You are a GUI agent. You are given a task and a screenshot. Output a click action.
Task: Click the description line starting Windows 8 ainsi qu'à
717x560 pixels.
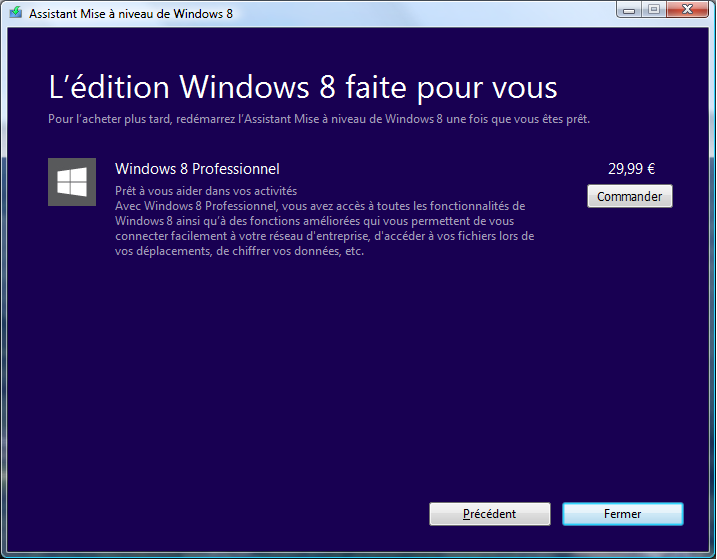pyautogui.click(x=314, y=221)
